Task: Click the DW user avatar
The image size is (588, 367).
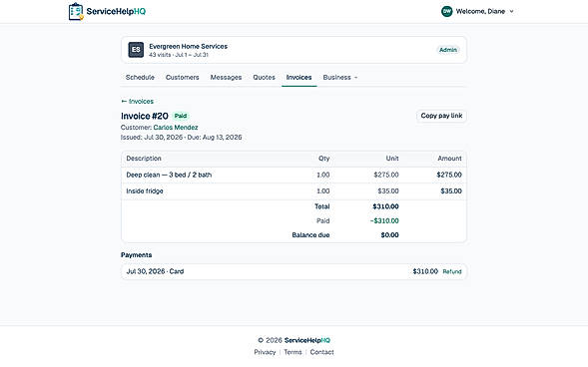Action: click(446, 11)
